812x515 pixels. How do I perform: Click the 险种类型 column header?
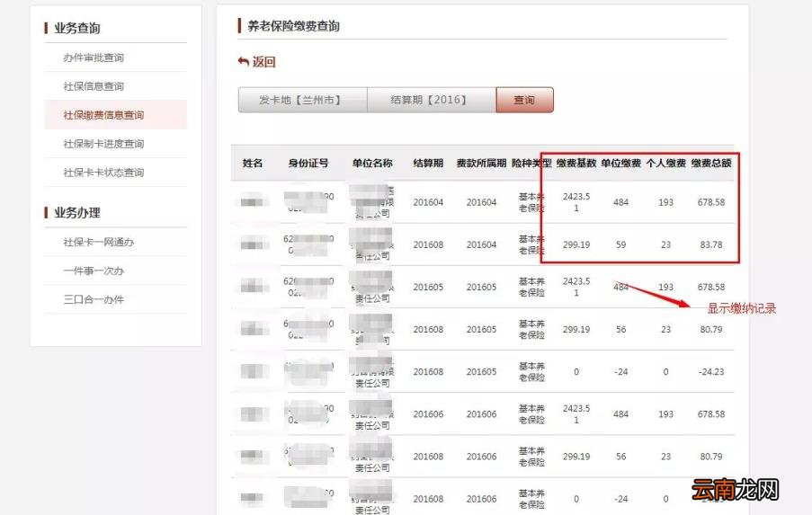click(x=531, y=163)
